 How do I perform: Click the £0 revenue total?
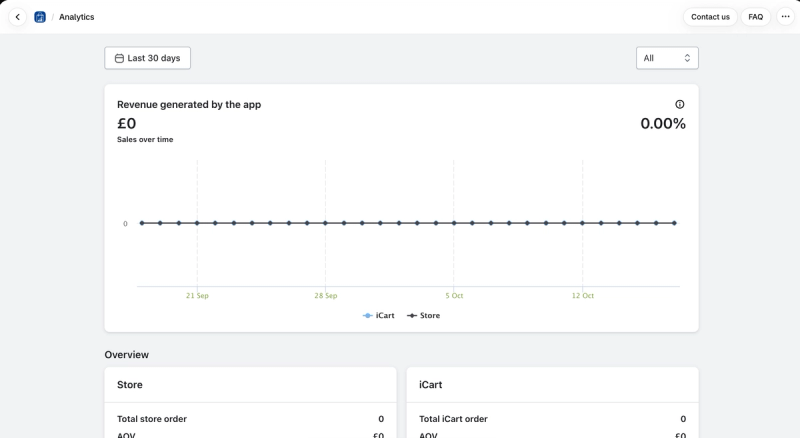tap(127, 124)
